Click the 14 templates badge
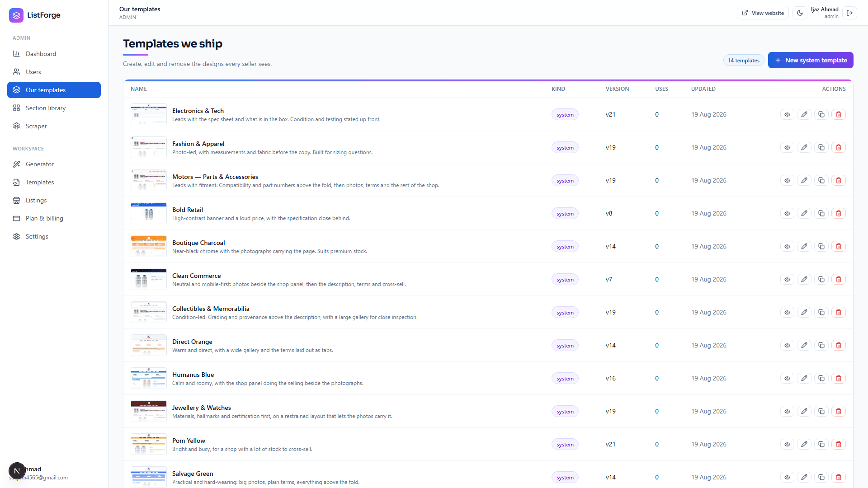The height and width of the screenshot is (488, 868). pos(744,60)
